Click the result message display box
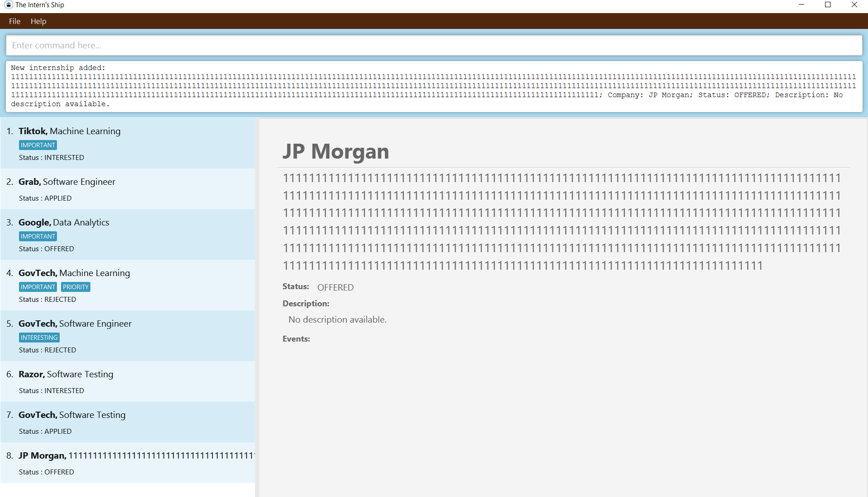 [x=433, y=86]
